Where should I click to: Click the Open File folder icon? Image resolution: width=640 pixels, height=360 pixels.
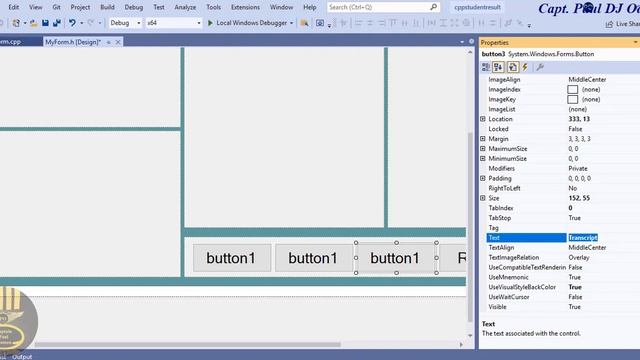[x=33, y=23]
